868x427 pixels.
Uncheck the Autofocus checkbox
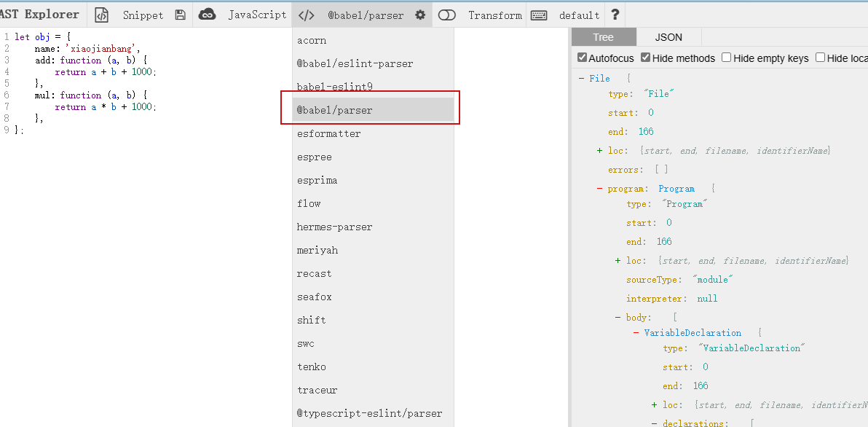(x=582, y=58)
